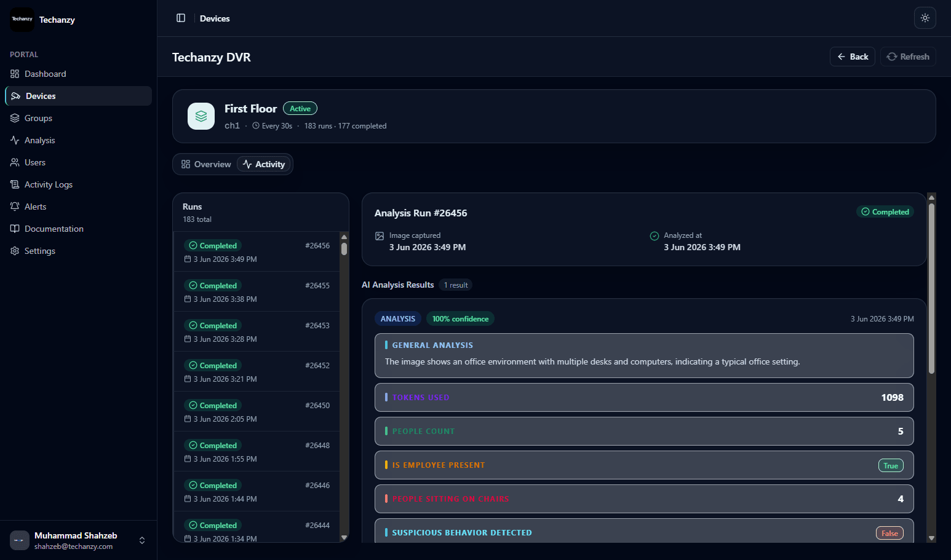Click the runs list scroll down arrow
951x560 pixels.
click(x=344, y=537)
